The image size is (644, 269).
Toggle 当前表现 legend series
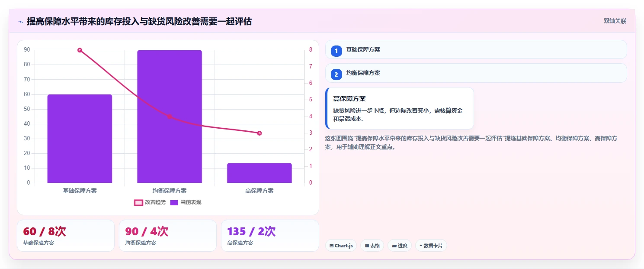click(x=186, y=202)
